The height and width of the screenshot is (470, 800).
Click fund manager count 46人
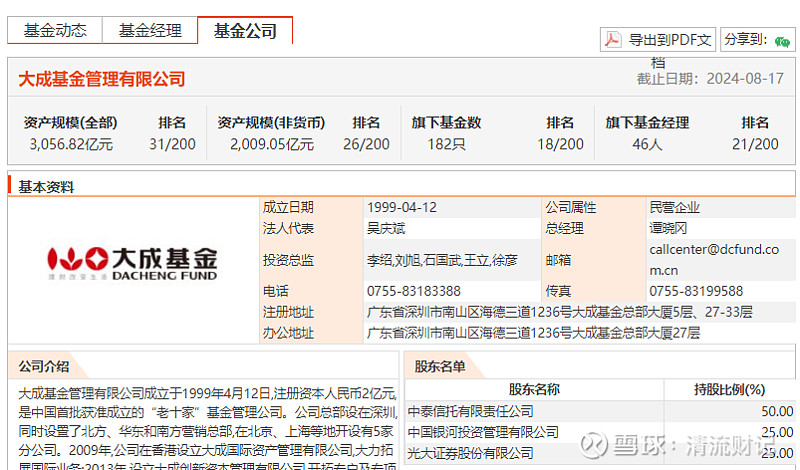pos(647,144)
